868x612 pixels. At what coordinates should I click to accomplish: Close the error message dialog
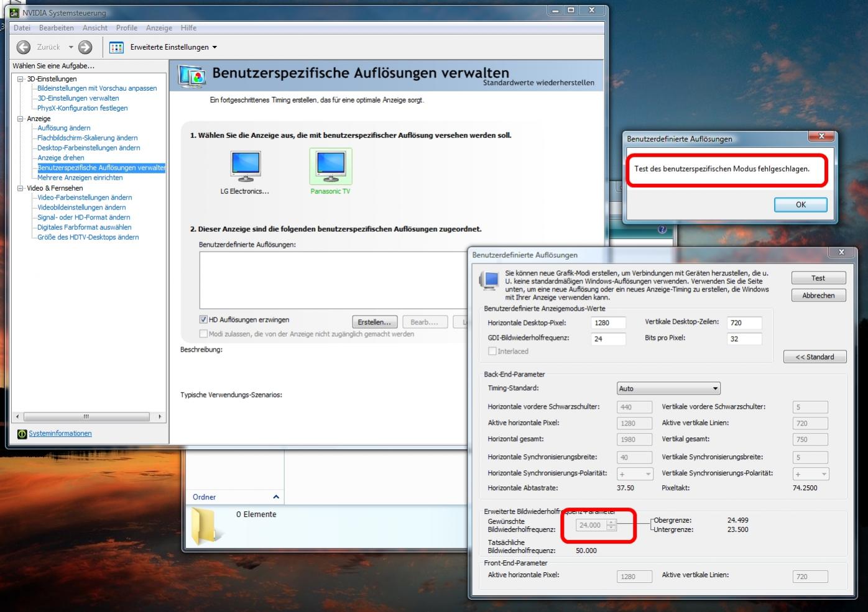point(821,137)
